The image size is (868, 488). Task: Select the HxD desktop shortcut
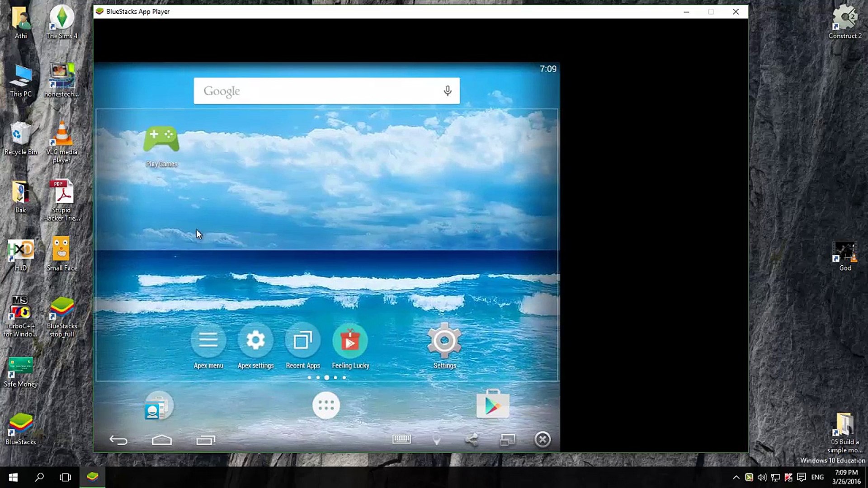[x=20, y=254]
